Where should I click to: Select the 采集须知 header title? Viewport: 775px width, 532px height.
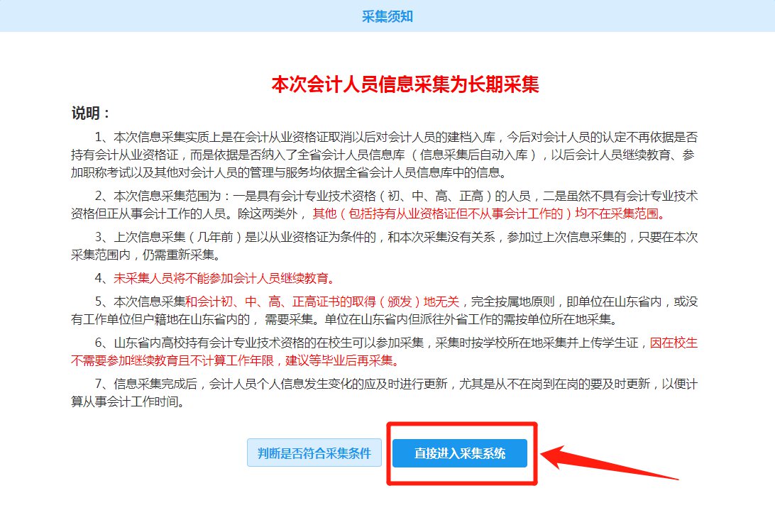point(387,16)
